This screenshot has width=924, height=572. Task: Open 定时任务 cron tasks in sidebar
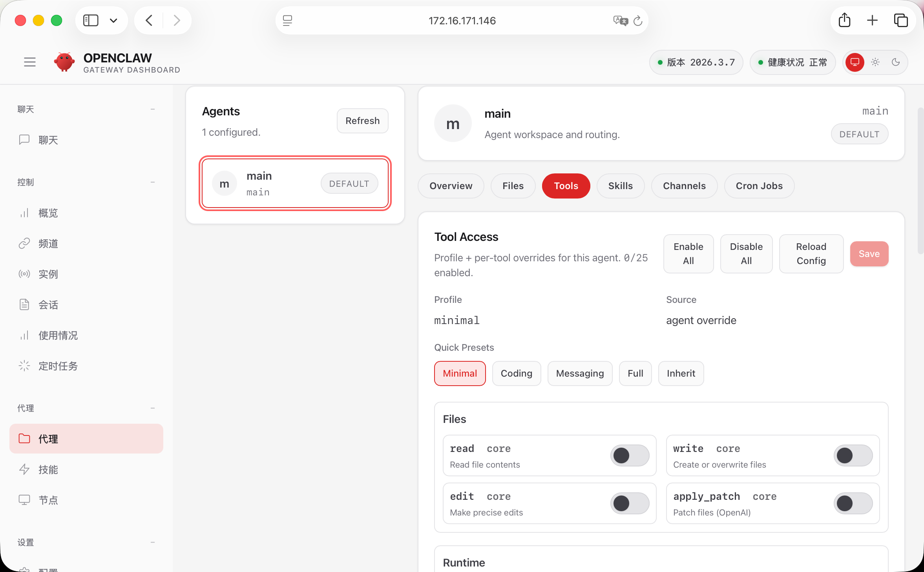[x=58, y=366]
